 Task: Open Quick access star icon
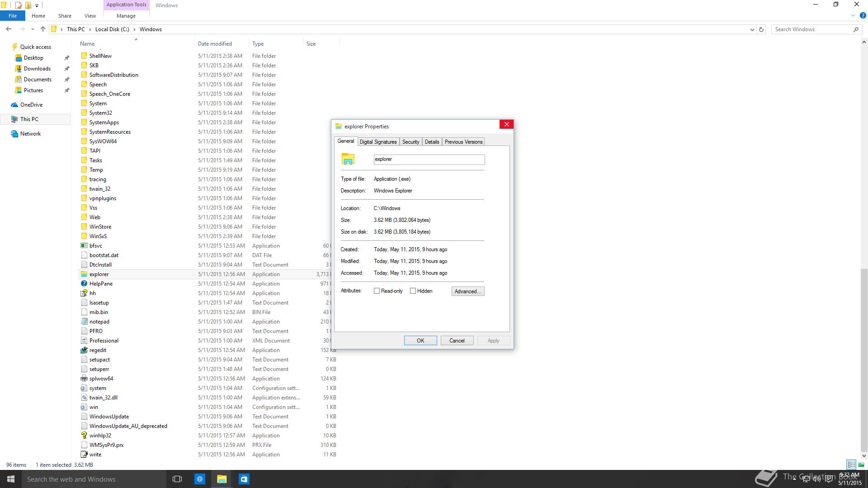pos(14,47)
